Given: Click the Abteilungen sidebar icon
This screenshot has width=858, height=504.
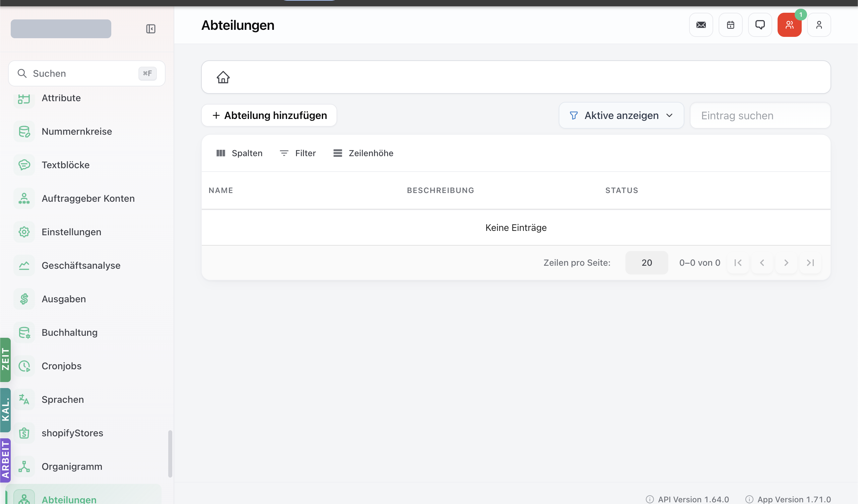Looking at the screenshot, I should pos(24,498).
